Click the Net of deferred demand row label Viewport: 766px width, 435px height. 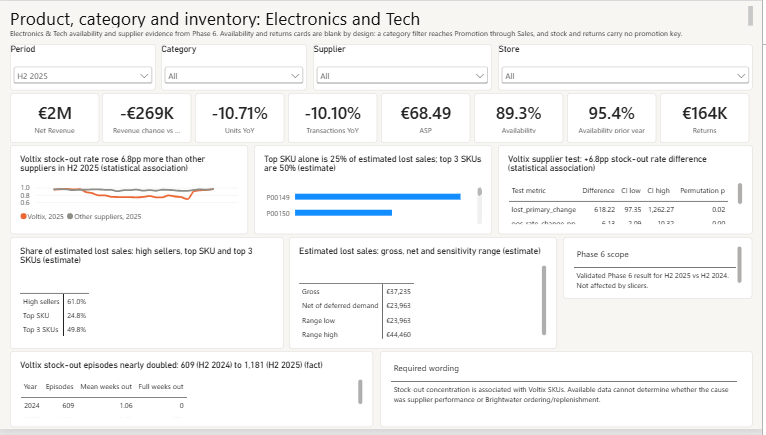click(x=340, y=305)
